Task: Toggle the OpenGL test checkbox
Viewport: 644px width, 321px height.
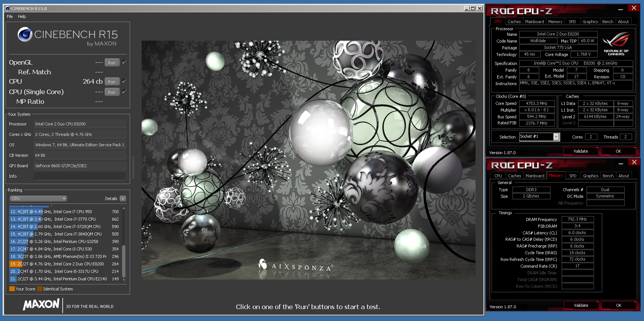Action: tap(124, 62)
